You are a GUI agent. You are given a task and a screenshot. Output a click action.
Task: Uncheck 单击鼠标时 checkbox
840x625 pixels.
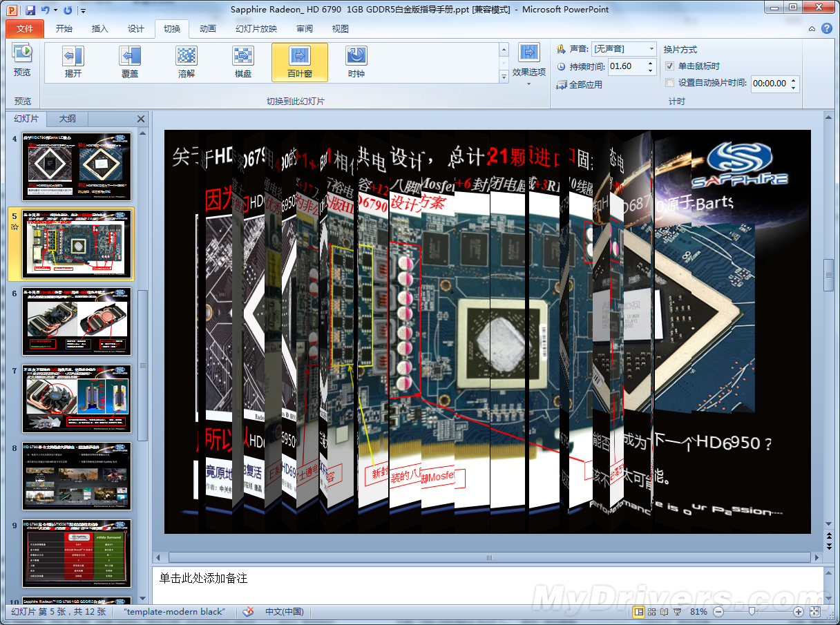click(669, 66)
